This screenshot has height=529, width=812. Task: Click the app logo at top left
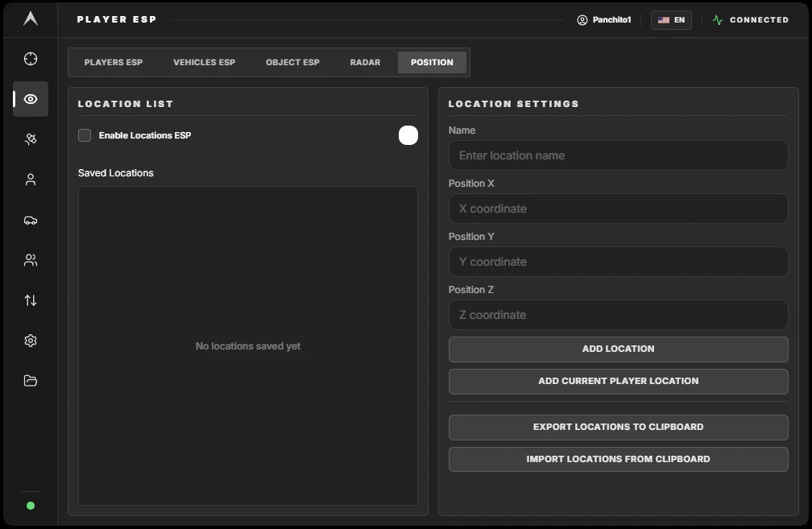31,19
